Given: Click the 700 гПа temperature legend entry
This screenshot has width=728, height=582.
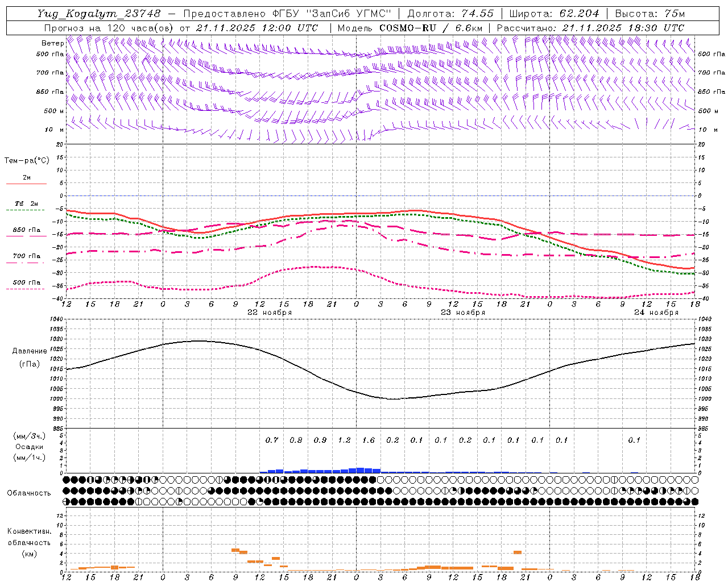Looking at the screenshot, I should [x=27, y=256].
